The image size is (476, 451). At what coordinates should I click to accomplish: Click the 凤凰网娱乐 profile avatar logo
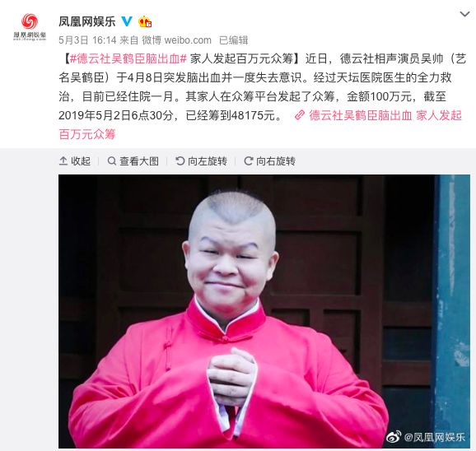30,26
